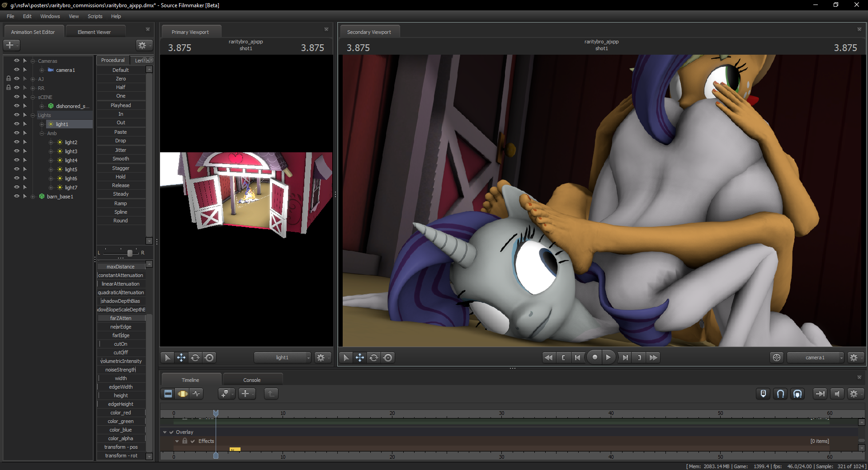Viewport: 868px width, 470px height.
Task: Click the timeline mute speaker icon
Action: click(837, 394)
